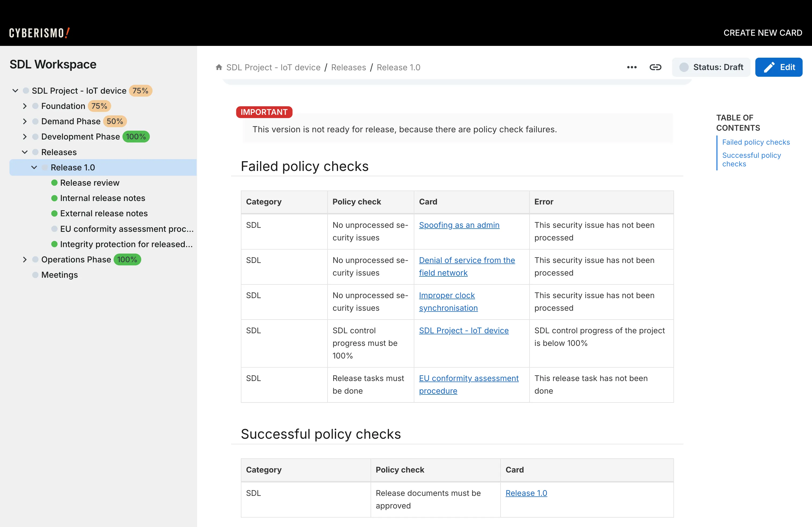Collapse the Release 1.0 tree node
The image size is (812, 527).
click(x=34, y=167)
